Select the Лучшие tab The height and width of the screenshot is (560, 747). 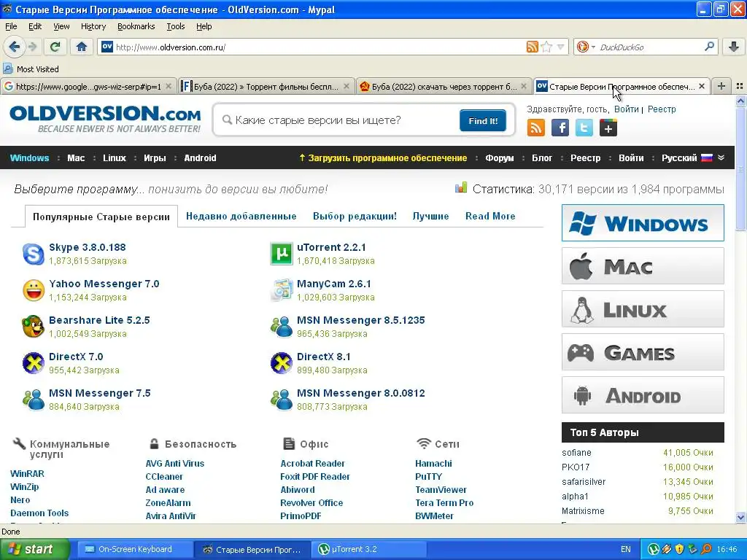[430, 216]
